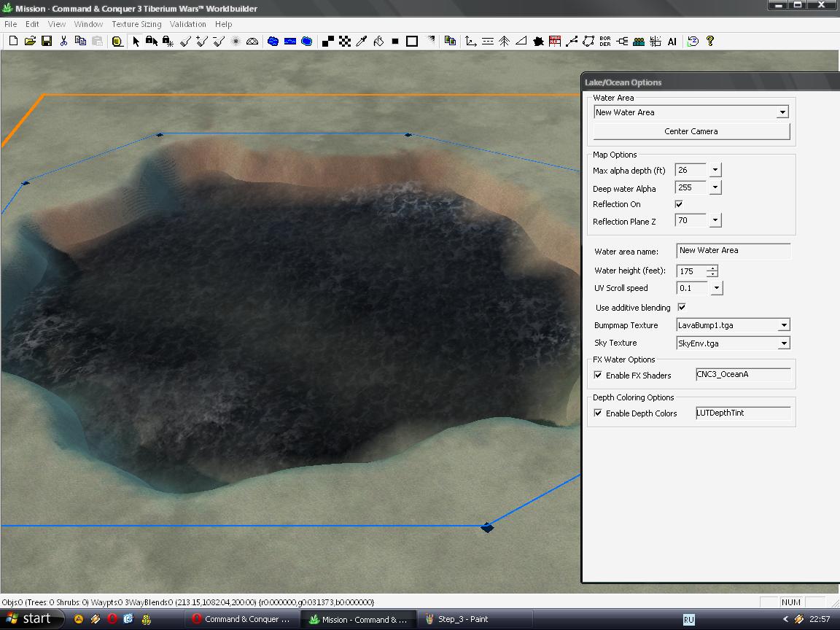Choose the ramp triangle tool
Image resolution: width=840 pixels, height=630 pixels.
[x=521, y=42]
